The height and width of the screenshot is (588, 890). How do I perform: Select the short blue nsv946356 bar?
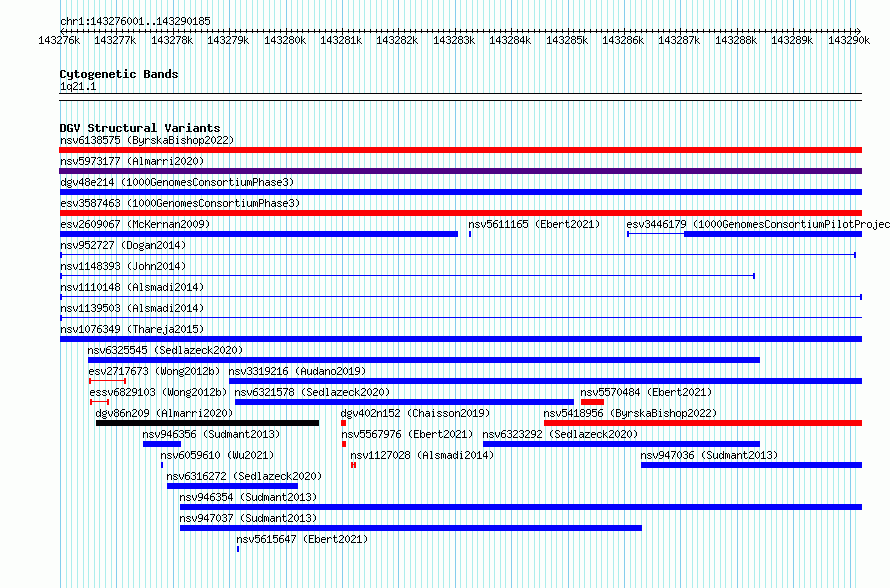(162, 444)
